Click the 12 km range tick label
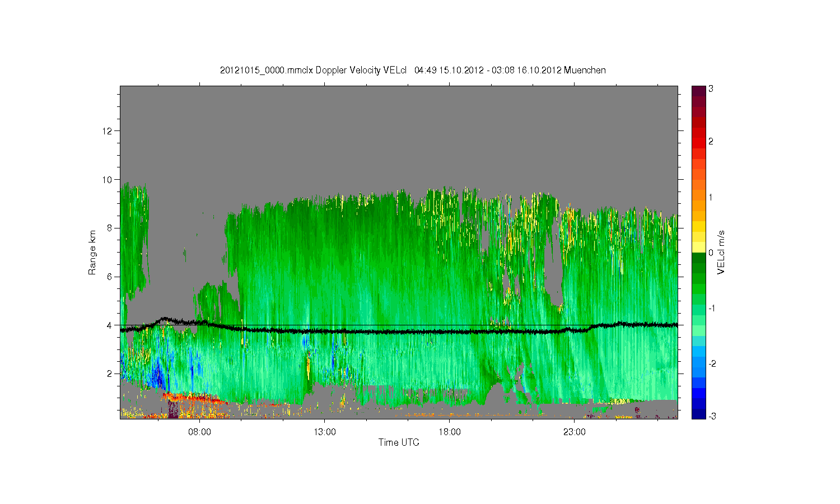The image size is (840, 504). (x=108, y=131)
